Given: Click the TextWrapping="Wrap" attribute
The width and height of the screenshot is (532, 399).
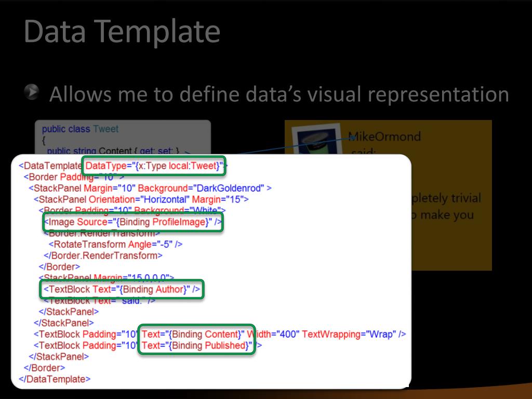Looking at the screenshot, I should pyautogui.click(x=349, y=334).
